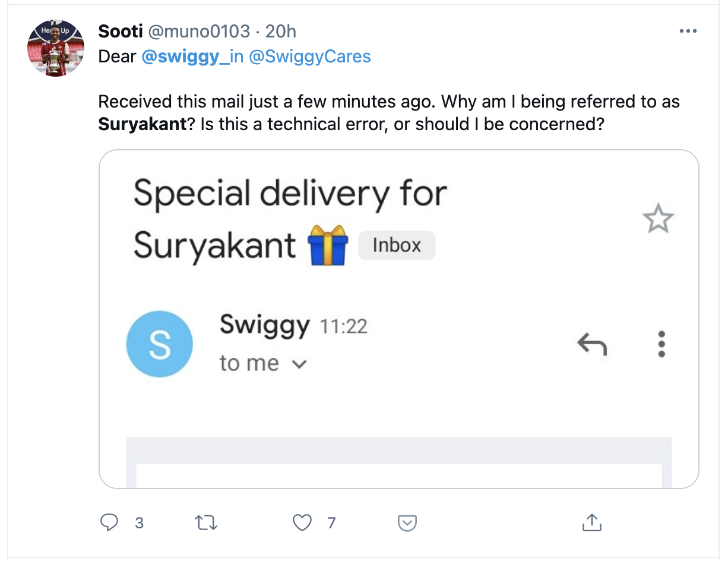Image resolution: width=728 pixels, height=561 pixels.
Task: Open the tweet's 20h timestamp link
Action: coord(280,31)
